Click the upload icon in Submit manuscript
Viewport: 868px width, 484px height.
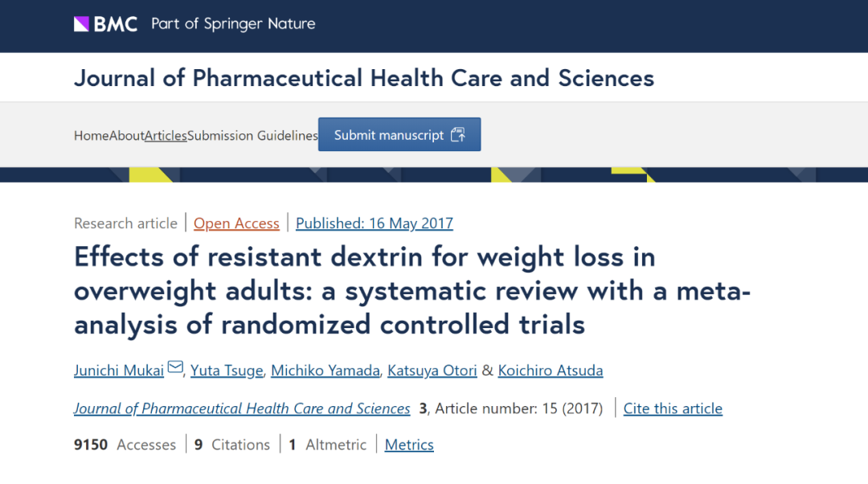pos(458,135)
